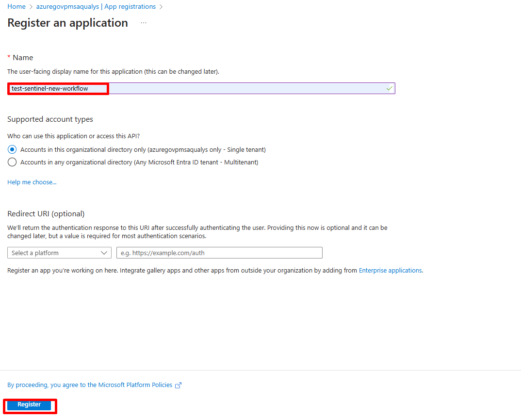Open the Enterprise applications link
This screenshot has width=521, height=420.
(391, 271)
